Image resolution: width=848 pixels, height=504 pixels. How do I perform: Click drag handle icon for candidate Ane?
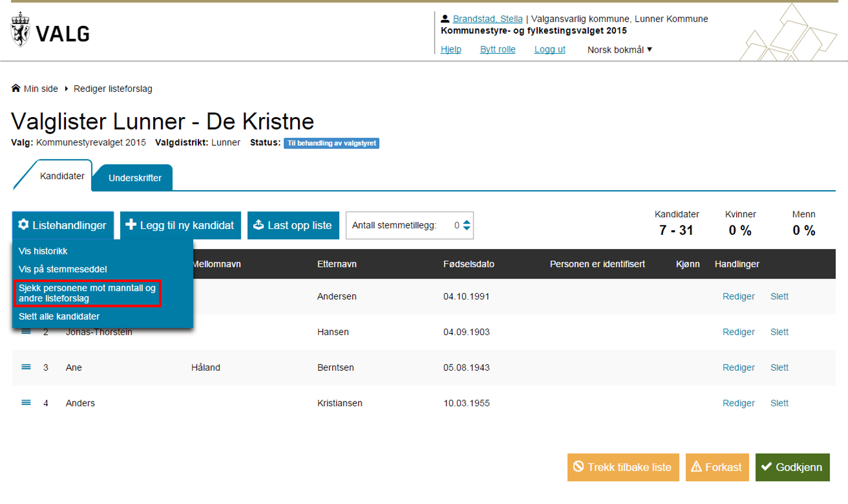coord(26,367)
